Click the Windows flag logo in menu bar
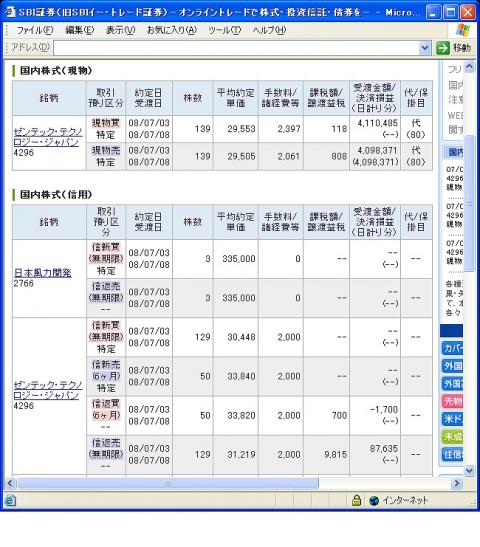 [x=463, y=30]
